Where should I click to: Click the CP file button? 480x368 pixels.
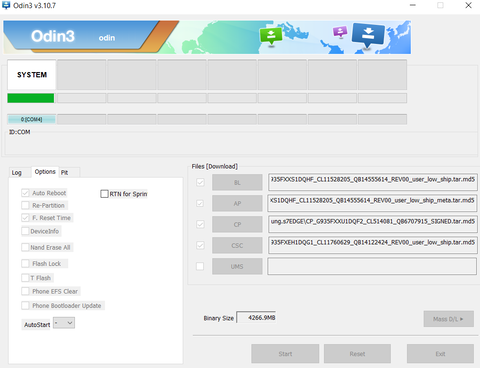(237, 224)
